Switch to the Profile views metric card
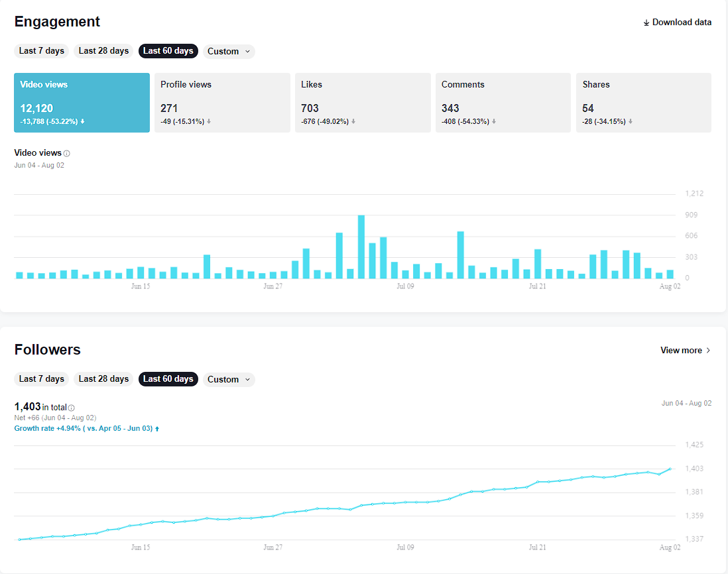This screenshot has height=574, width=728. click(x=222, y=103)
